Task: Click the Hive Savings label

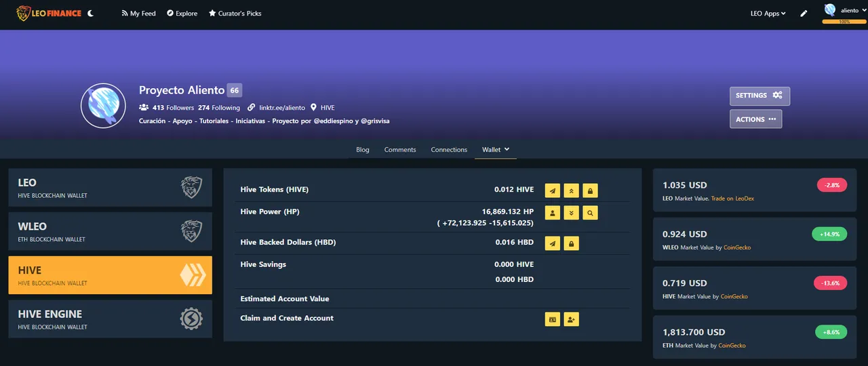Action: click(x=263, y=264)
